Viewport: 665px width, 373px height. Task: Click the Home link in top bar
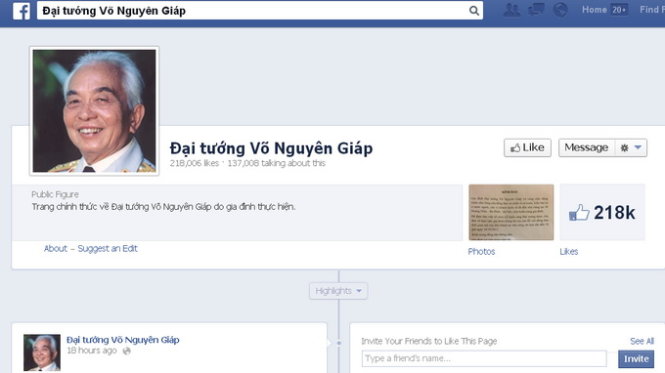[594, 10]
